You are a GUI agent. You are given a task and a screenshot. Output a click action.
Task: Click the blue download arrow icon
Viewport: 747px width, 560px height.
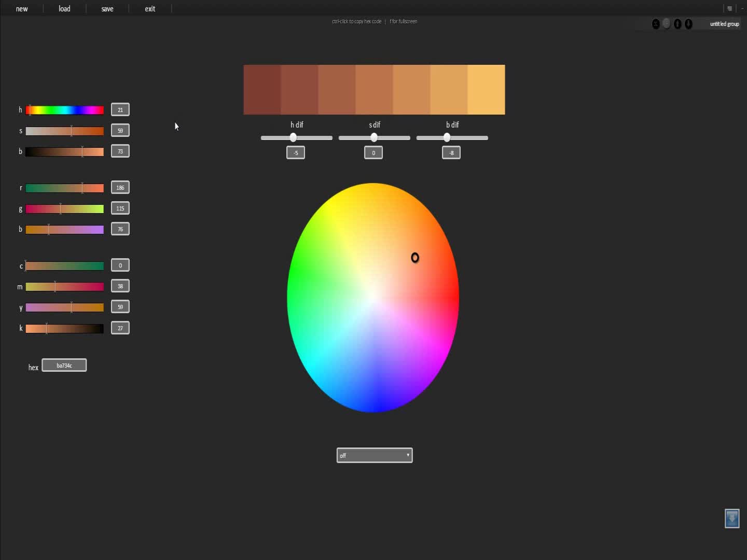731,519
